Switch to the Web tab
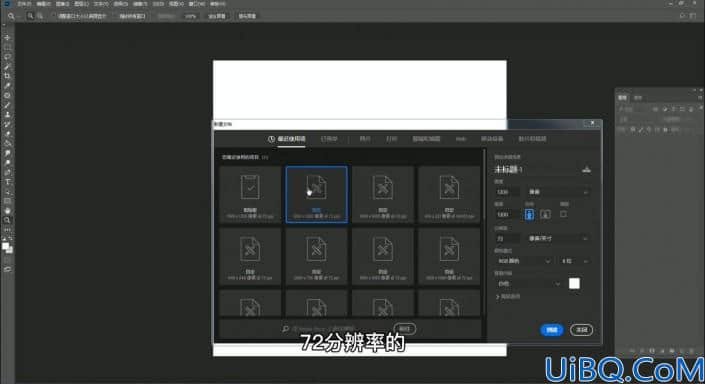The width and height of the screenshot is (705, 384). 460,139
